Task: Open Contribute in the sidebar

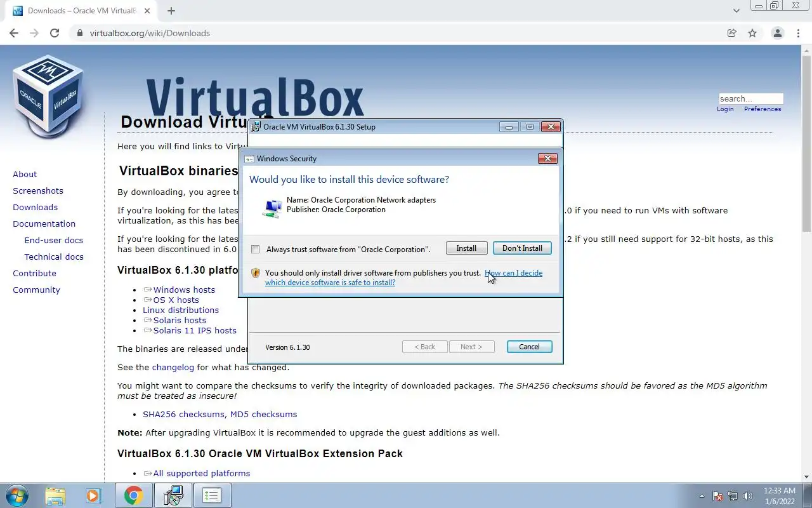Action: (34, 273)
